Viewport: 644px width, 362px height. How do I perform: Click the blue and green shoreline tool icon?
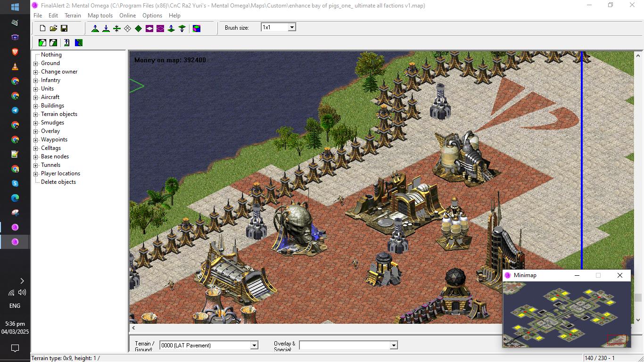pyautogui.click(x=78, y=42)
